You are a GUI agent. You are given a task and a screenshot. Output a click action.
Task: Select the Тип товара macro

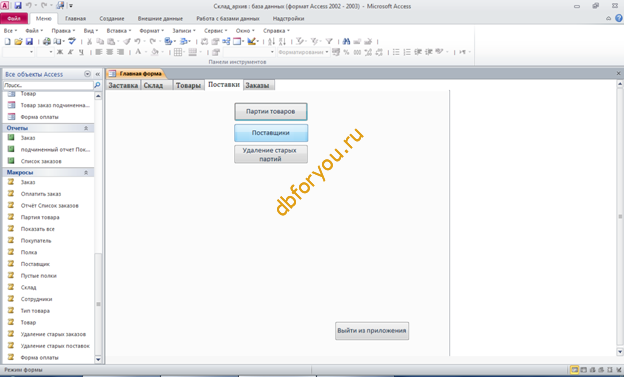[x=35, y=311]
